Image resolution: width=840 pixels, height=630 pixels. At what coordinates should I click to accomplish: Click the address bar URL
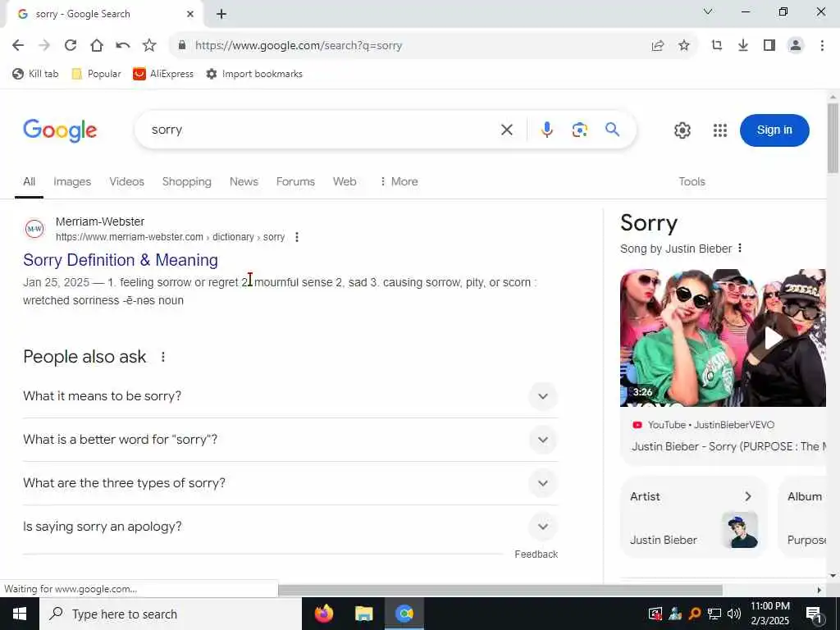(x=299, y=46)
